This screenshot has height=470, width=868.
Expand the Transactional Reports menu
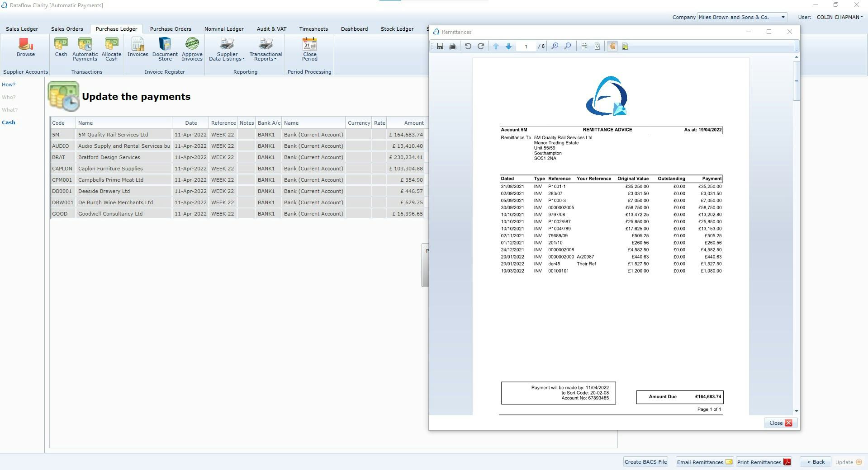pos(266,49)
